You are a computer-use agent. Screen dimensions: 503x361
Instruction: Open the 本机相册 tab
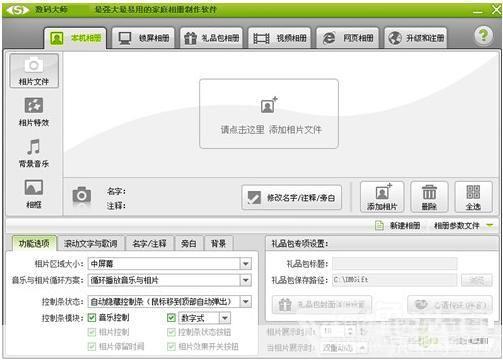tap(75, 38)
